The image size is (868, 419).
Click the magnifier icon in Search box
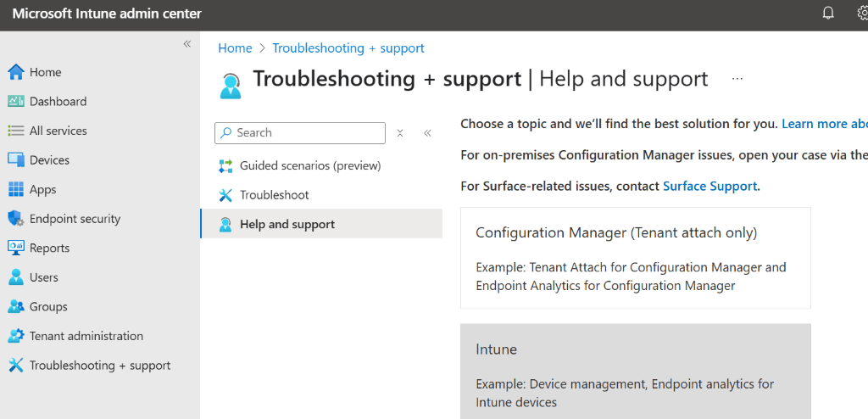click(225, 133)
